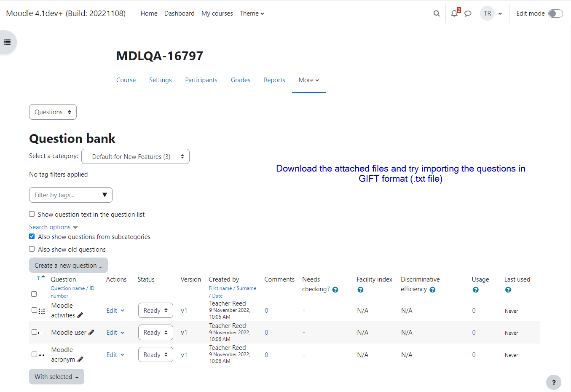Screen dimensions: 571x392
Task: Click help icon under Facility index
Action: tap(360, 290)
